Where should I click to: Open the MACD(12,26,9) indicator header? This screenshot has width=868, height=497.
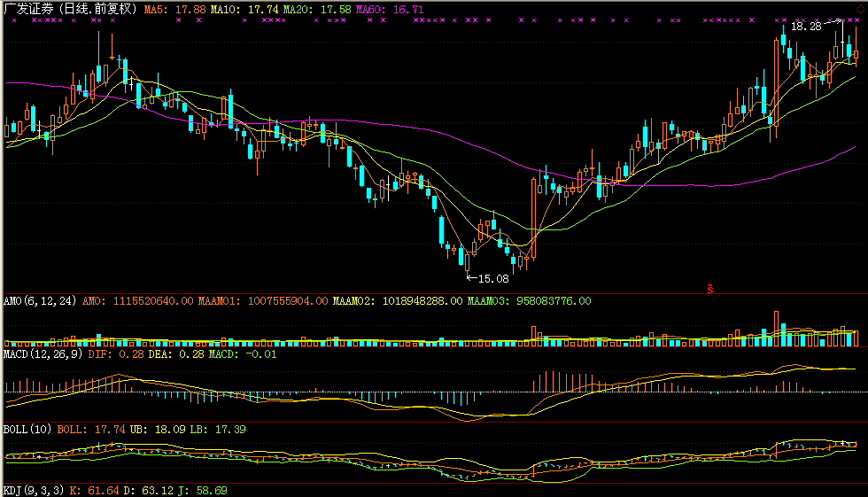point(44,354)
